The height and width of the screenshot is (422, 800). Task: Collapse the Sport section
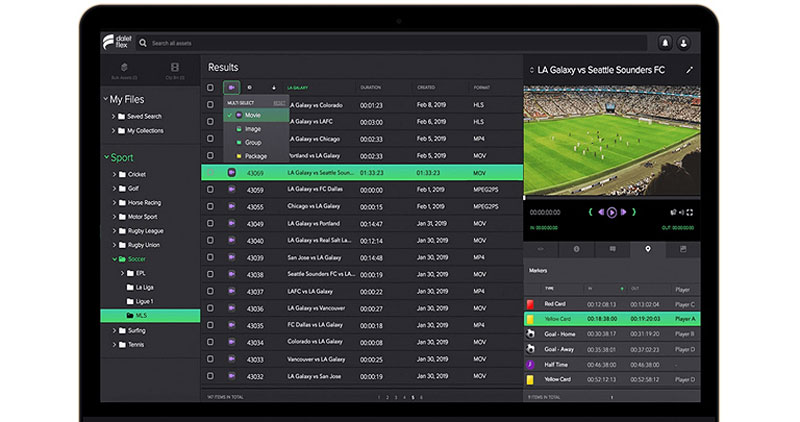coord(106,158)
